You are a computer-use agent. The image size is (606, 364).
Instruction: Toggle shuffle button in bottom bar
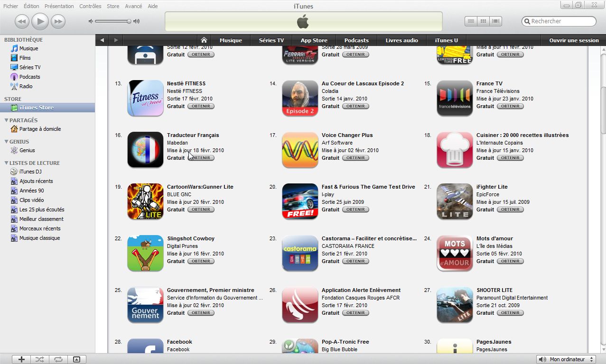click(40, 359)
